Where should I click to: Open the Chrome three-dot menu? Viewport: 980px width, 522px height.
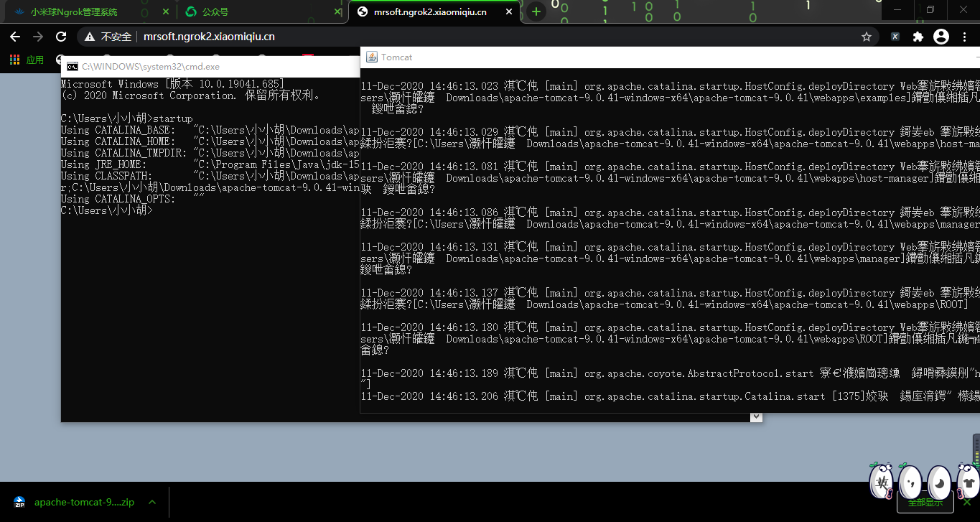pyautogui.click(x=963, y=37)
